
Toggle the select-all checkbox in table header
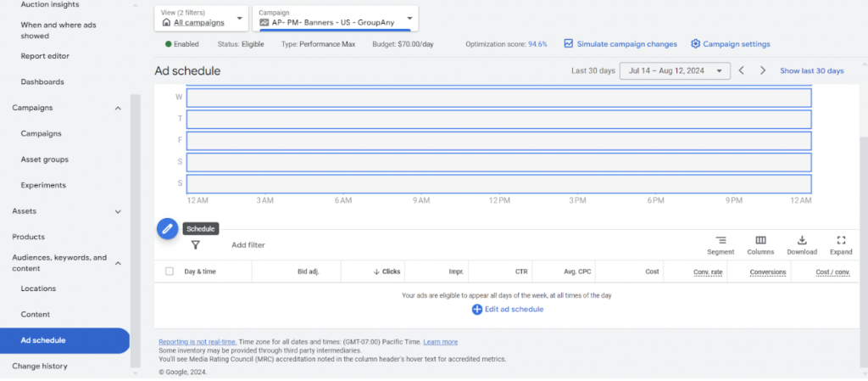tap(170, 272)
